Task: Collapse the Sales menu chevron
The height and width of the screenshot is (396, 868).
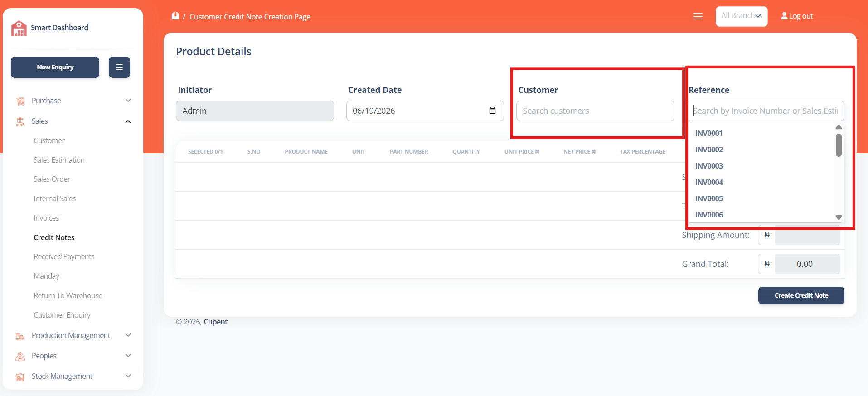Action: [128, 121]
